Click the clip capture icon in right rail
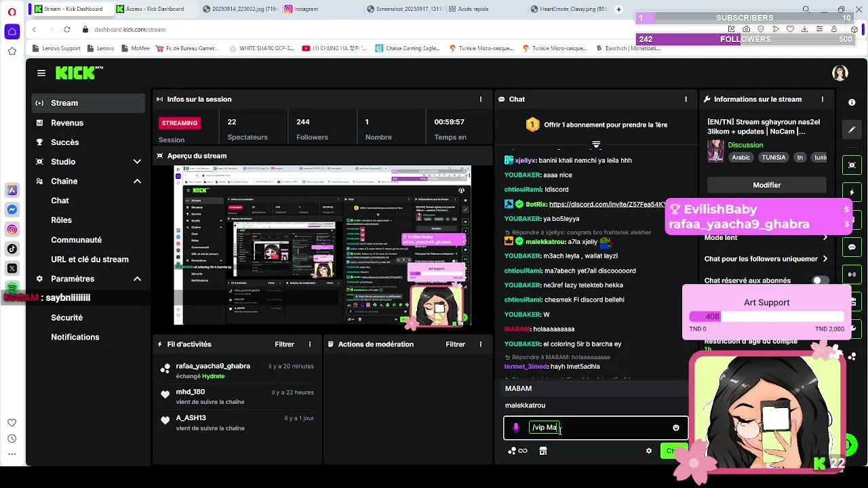This screenshot has height=488, width=868. [x=852, y=165]
